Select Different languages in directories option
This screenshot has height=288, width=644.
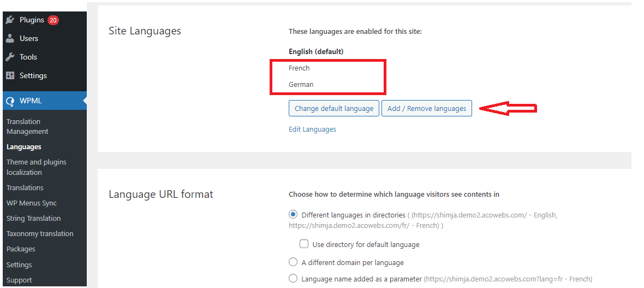tap(293, 214)
